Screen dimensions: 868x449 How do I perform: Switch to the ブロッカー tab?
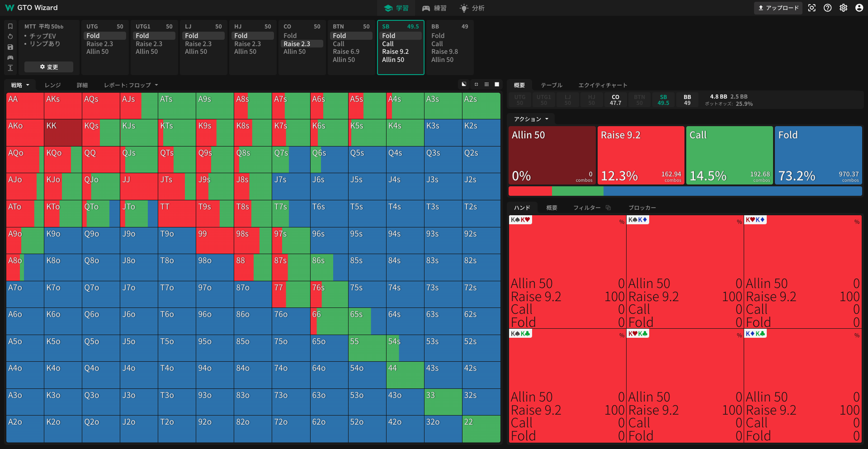click(642, 208)
